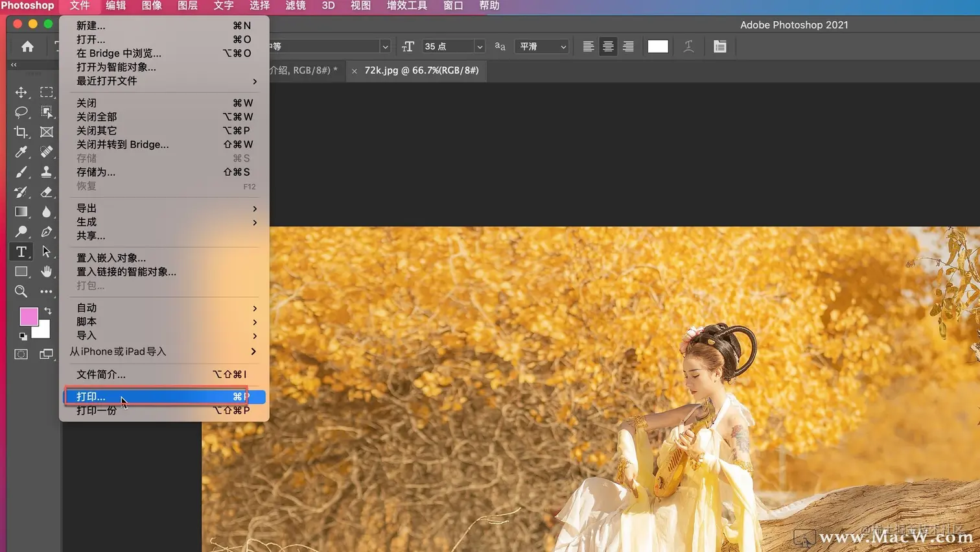
Task: Select the Horizontal Type tool
Action: (x=21, y=252)
